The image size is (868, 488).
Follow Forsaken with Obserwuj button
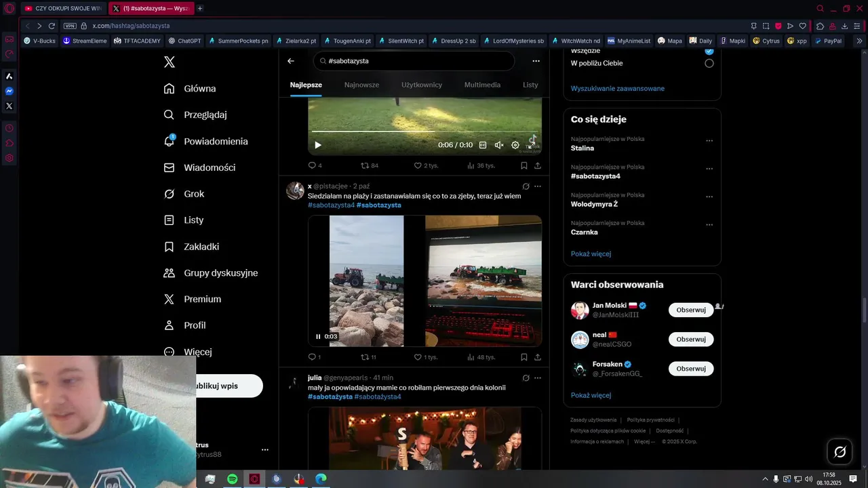691,369
